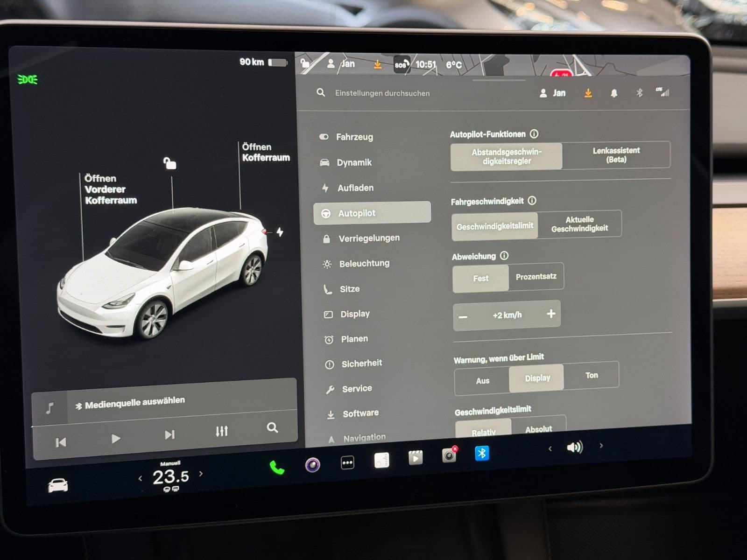
Task: Select Aktuelle Geschwindigkeit speed option
Action: tap(579, 224)
